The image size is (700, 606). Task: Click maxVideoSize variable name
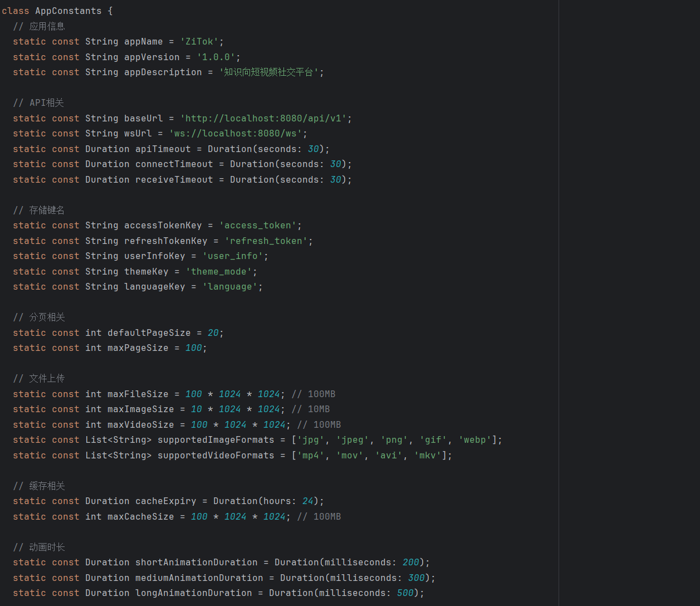141,425
